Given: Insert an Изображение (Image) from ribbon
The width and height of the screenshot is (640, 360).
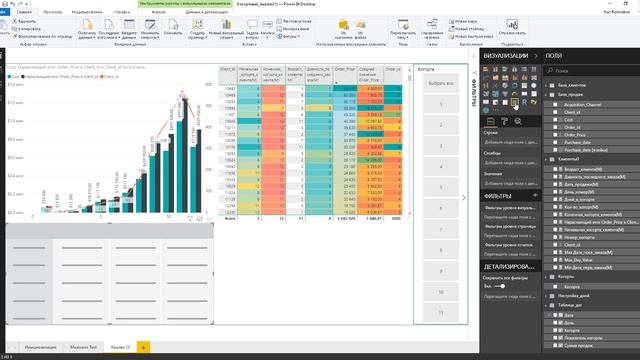Looking at the screenshot, I should point(293,29).
